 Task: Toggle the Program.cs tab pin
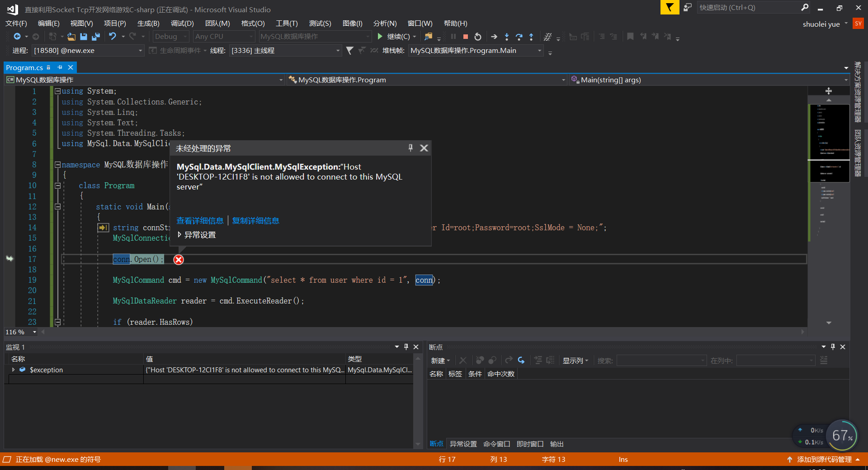pos(60,67)
